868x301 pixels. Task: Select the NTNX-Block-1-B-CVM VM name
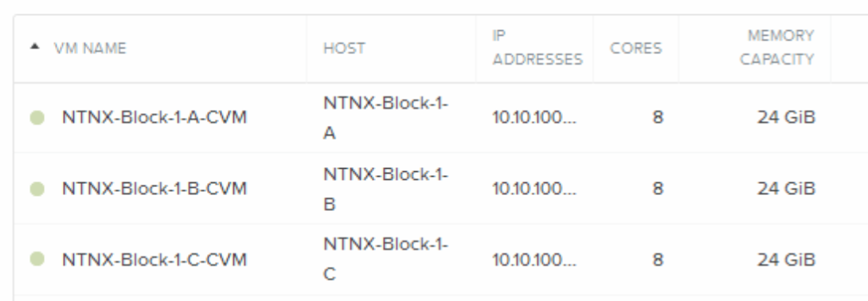pos(154,189)
